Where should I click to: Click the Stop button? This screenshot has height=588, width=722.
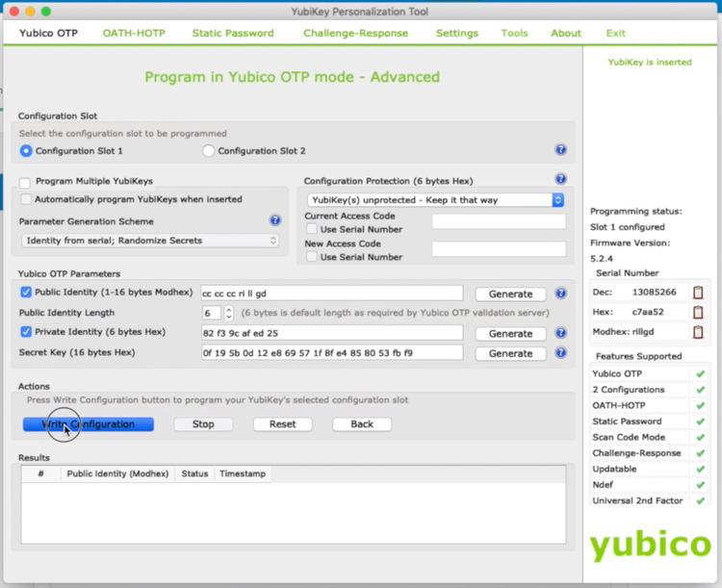tap(203, 424)
